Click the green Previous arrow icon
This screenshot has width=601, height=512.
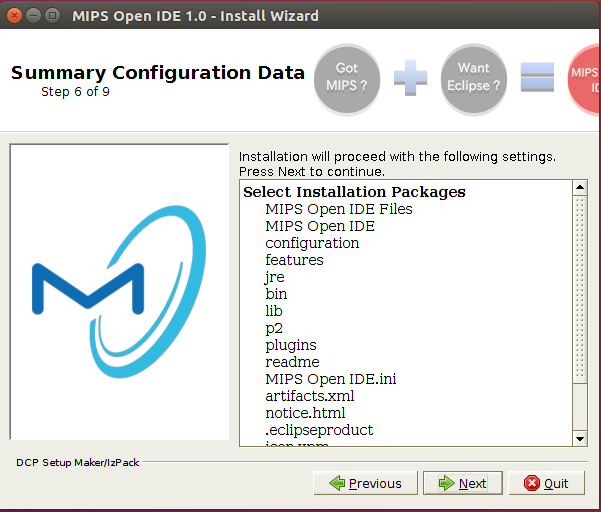click(337, 483)
